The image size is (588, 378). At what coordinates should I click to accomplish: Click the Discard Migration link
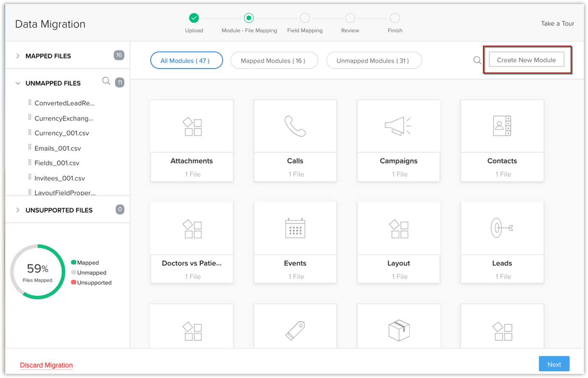coord(46,365)
